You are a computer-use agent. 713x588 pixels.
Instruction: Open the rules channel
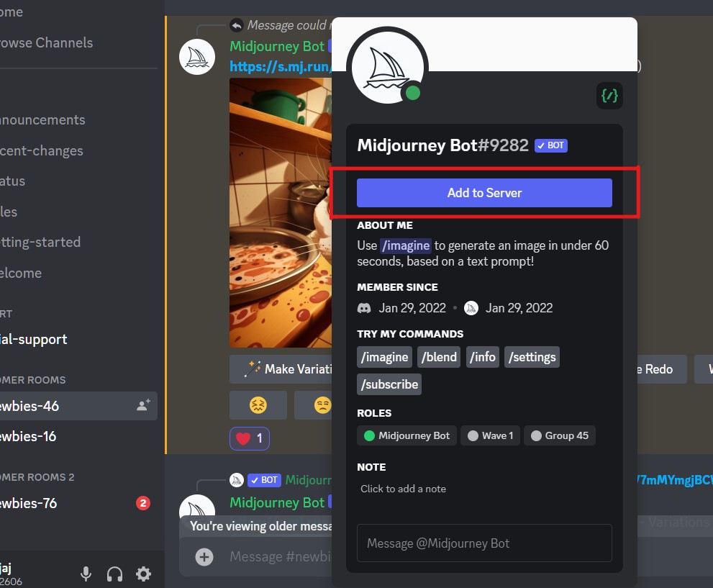[x=9, y=212]
